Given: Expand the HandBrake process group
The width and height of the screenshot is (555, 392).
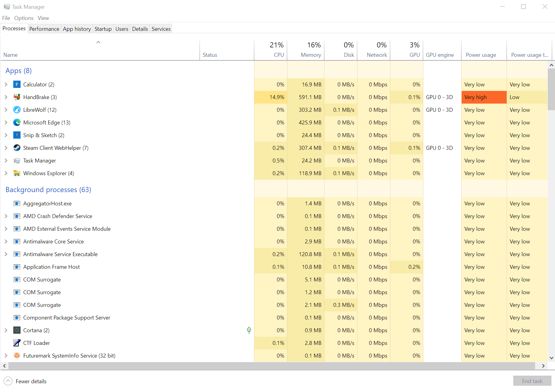Looking at the screenshot, I should point(6,97).
